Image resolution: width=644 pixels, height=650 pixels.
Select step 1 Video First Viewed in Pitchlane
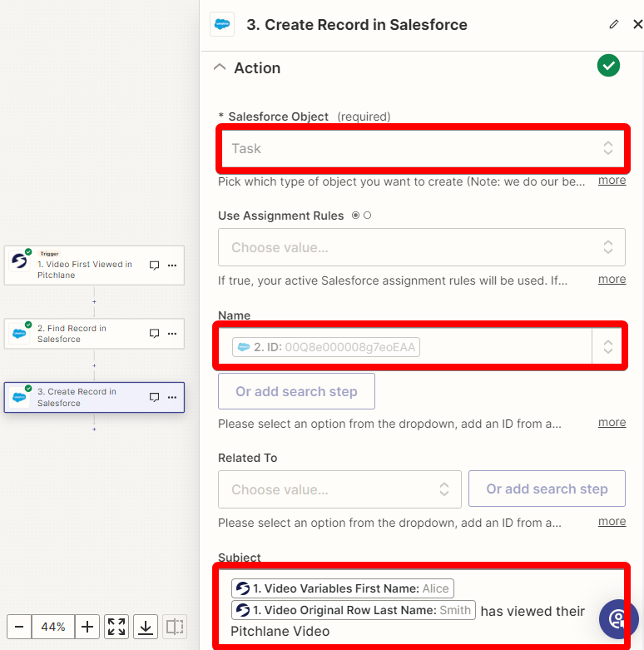point(94,265)
